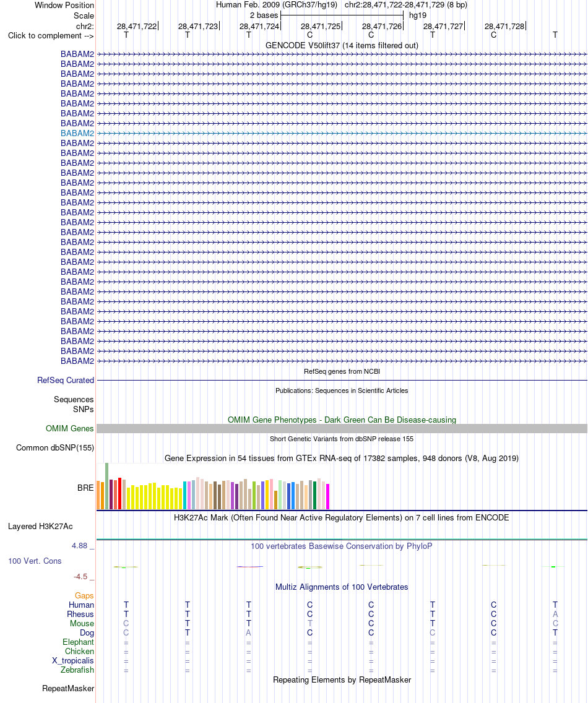Open the H3K27Ac Mark ENCODE track title
The height and width of the screenshot is (703, 588).
342,517
